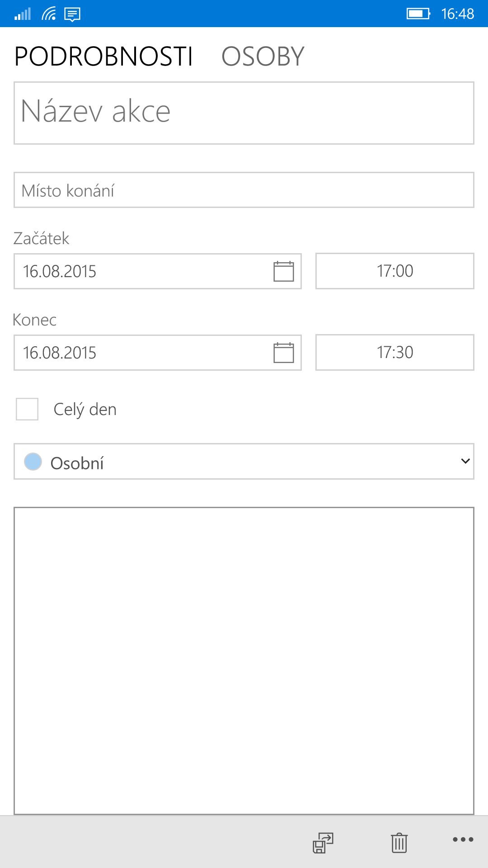Focus the Název akce title field

point(244,113)
